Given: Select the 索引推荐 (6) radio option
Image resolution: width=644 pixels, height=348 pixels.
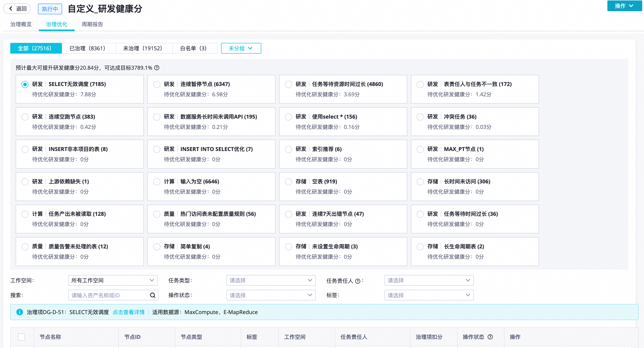Looking at the screenshot, I should pos(288,149).
